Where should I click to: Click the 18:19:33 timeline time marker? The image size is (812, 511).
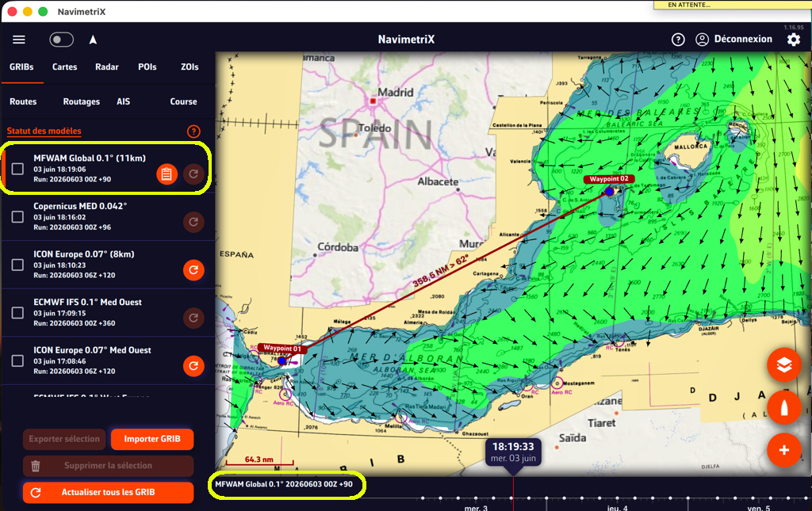click(x=513, y=452)
